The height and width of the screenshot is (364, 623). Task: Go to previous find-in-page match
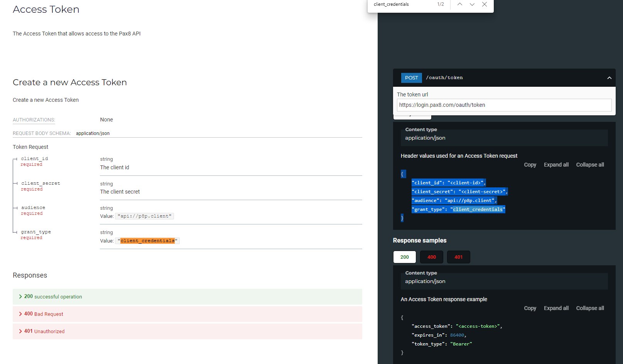coord(459,4)
